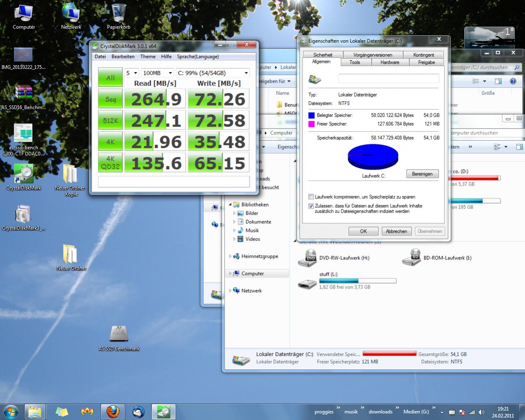Image resolution: width=525 pixels, height=420 pixels.
Task: Open the volume control in system tray
Action: tap(481, 412)
